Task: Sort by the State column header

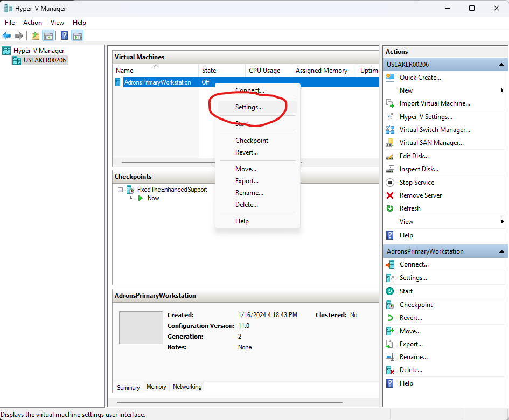Action: (x=222, y=71)
